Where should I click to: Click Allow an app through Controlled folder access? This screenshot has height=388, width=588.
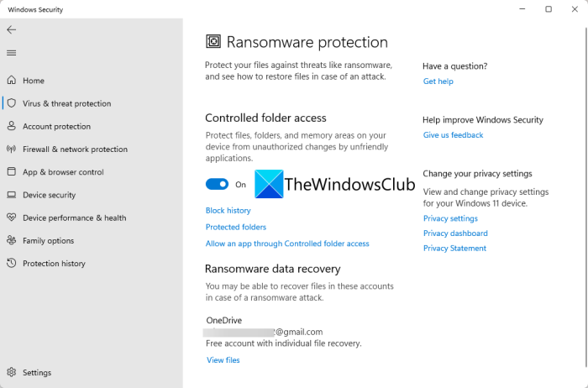(287, 244)
